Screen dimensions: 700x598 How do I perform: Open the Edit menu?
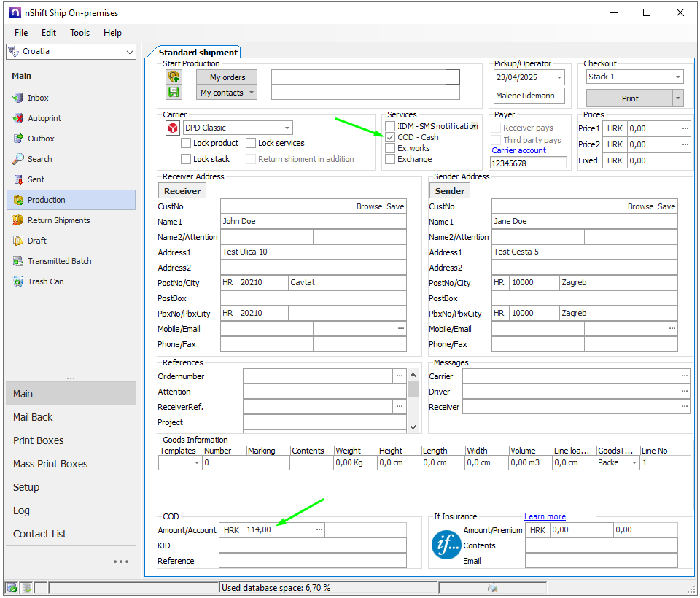(49, 33)
